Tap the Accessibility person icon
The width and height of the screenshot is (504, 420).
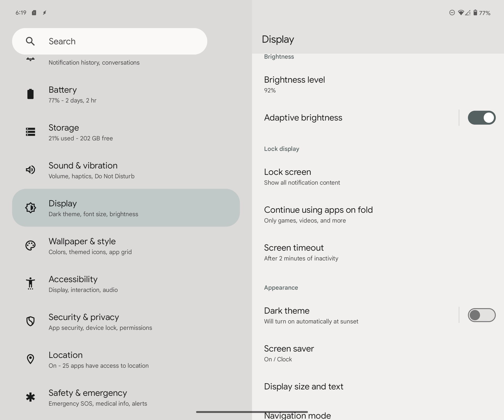(30, 283)
